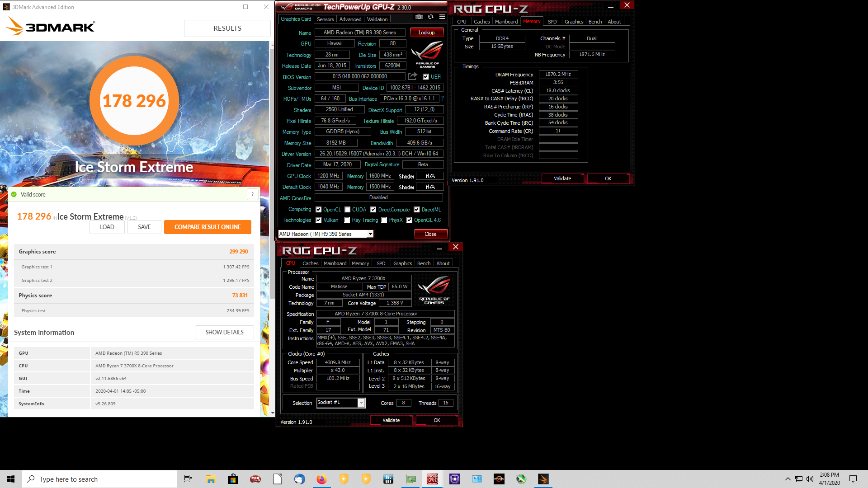The height and width of the screenshot is (488, 868).
Task: Show hidden system tray icons
Action: point(788,479)
